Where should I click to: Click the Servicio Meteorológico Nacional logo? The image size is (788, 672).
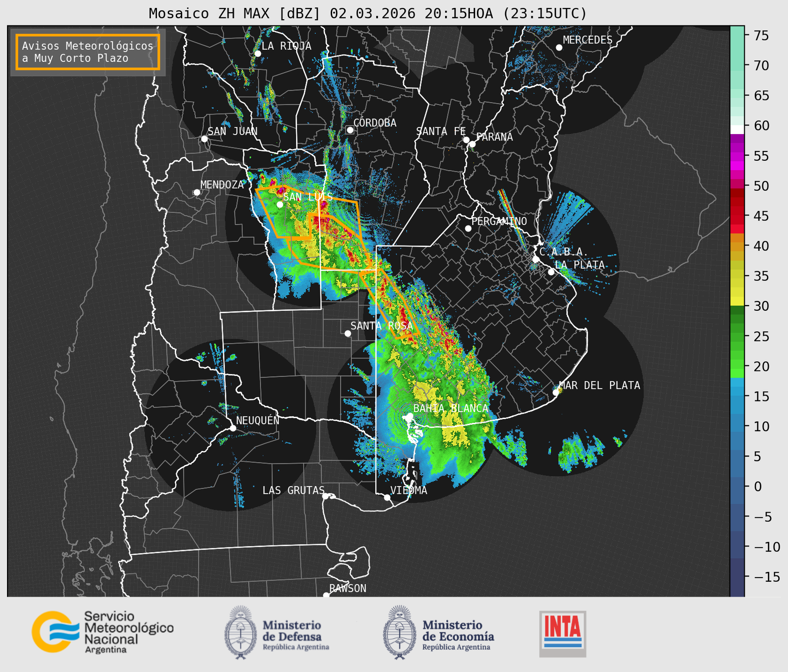(x=102, y=632)
